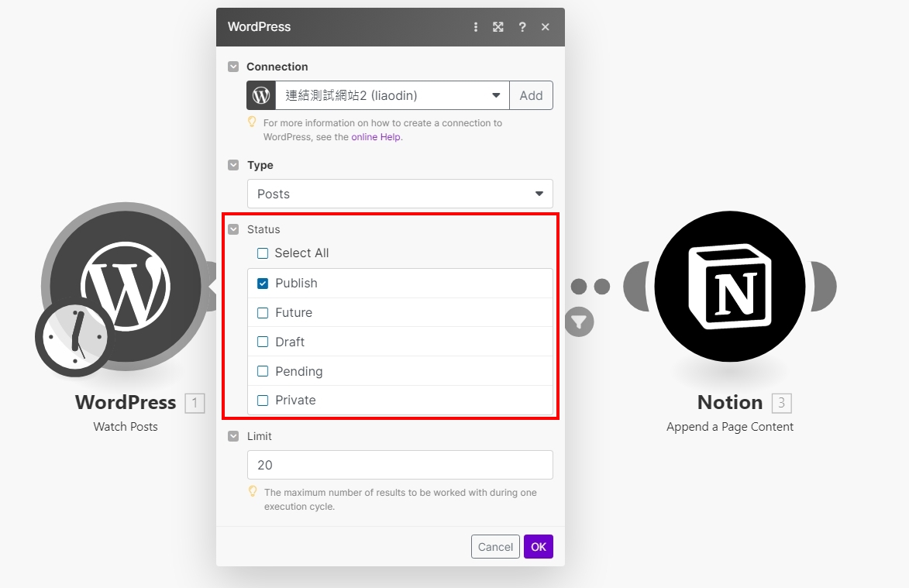Follow the online Help link
Viewport: 909px width, 588px height.
point(376,137)
